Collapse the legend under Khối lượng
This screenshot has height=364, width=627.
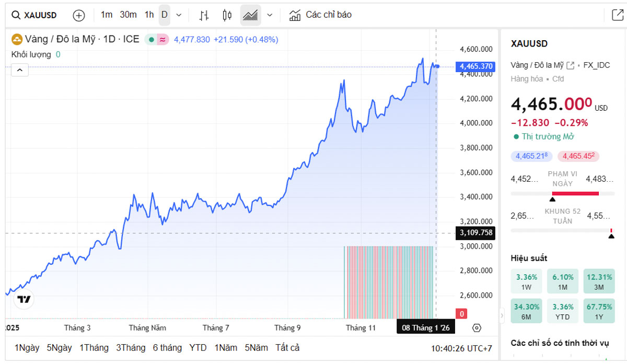(20, 70)
